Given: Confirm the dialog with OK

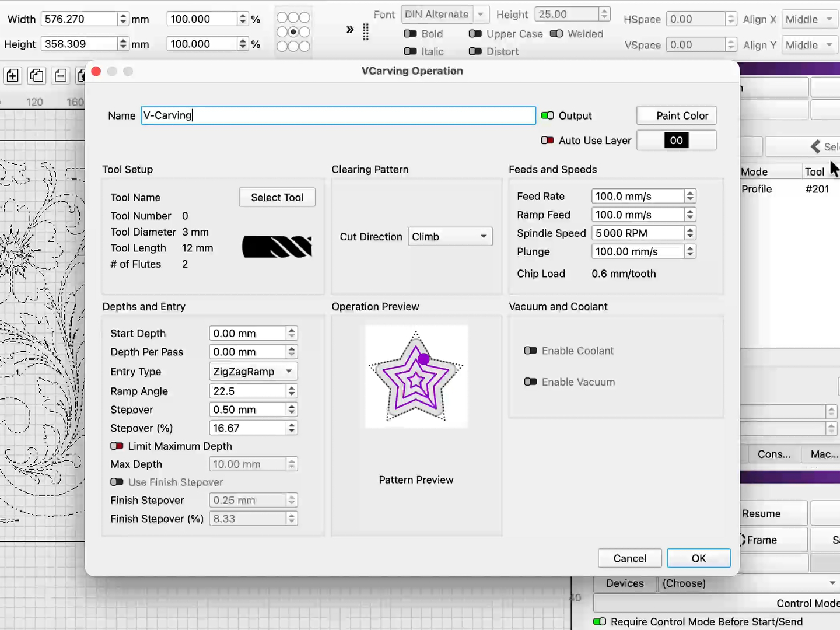Looking at the screenshot, I should (x=699, y=558).
